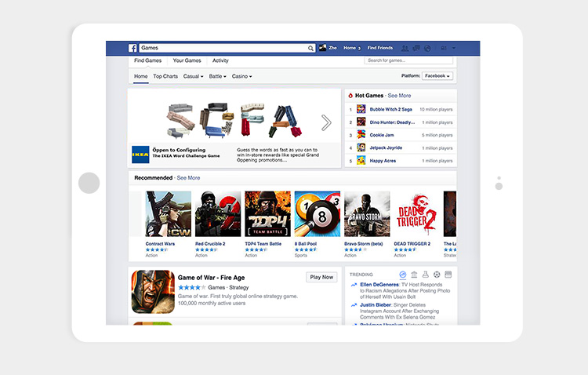Expand the Casual category dropdown

click(193, 76)
